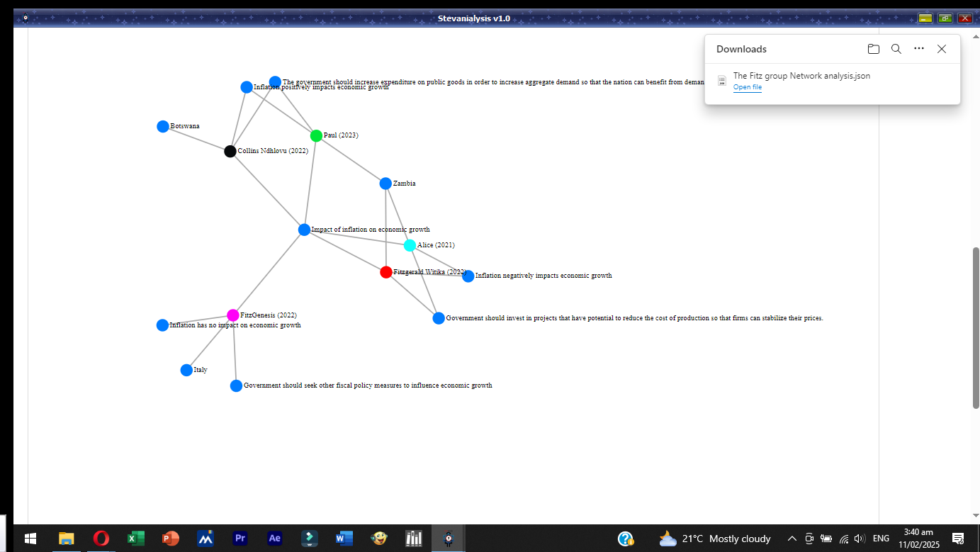Select the magenta FitzGenesis (2022) node
Screen dimensions: 980x552
(x=233, y=315)
